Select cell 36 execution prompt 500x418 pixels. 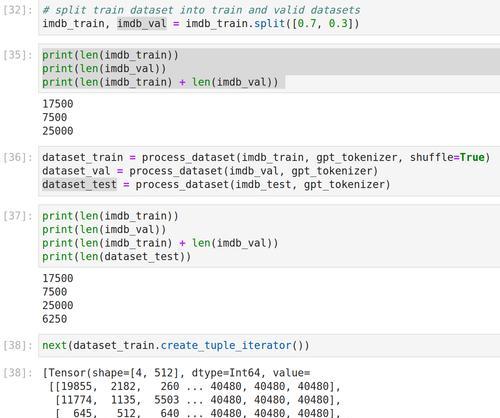tap(17, 157)
